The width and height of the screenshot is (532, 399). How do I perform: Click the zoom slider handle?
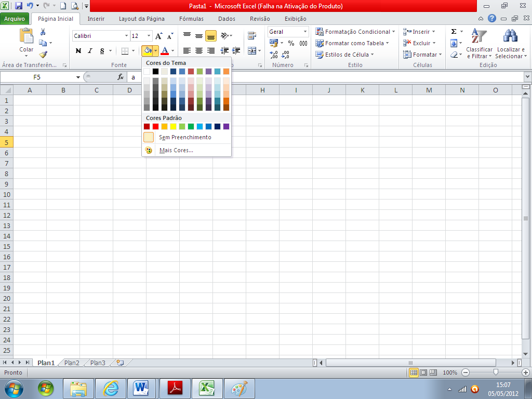496,373
